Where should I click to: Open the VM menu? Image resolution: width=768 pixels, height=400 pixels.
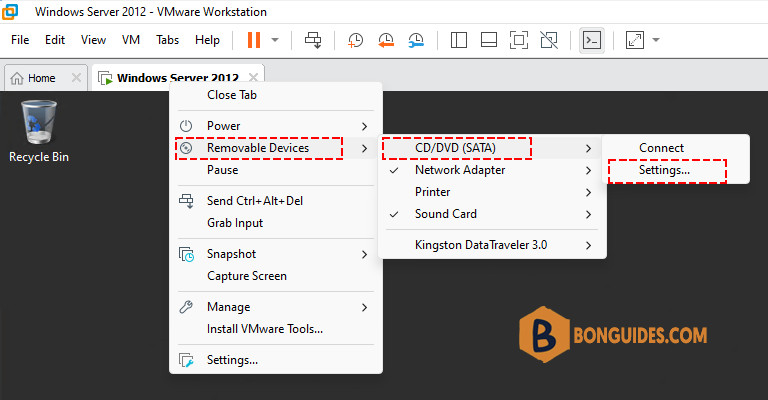pyautogui.click(x=131, y=40)
